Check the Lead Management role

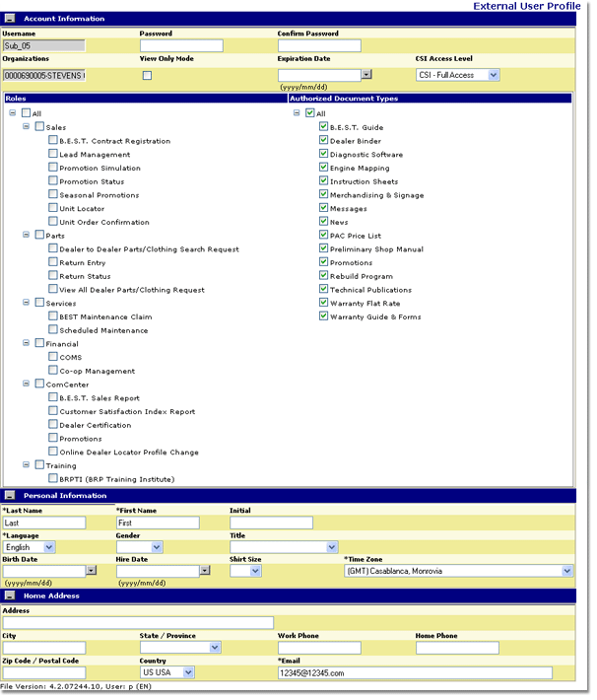[x=53, y=155]
